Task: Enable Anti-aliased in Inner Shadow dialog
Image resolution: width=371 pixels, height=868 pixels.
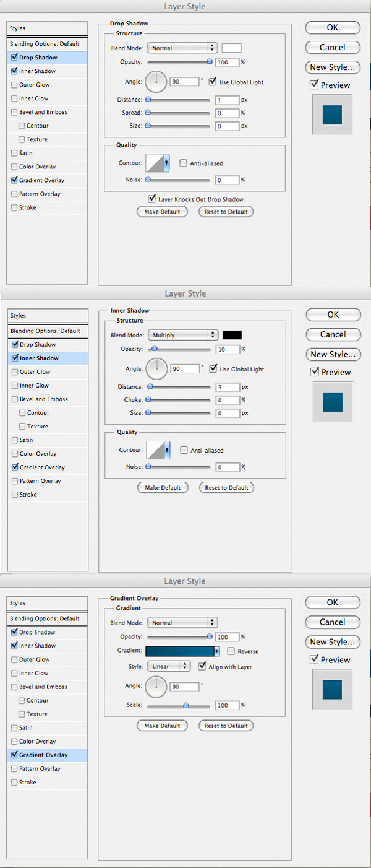Action: coord(184,450)
